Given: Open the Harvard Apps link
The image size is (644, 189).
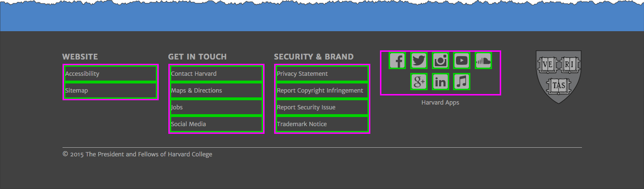Looking at the screenshot, I should tap(440, 103).
